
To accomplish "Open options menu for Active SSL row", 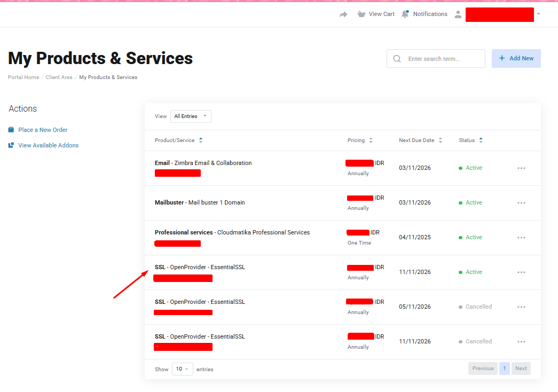I will (521, 272).
